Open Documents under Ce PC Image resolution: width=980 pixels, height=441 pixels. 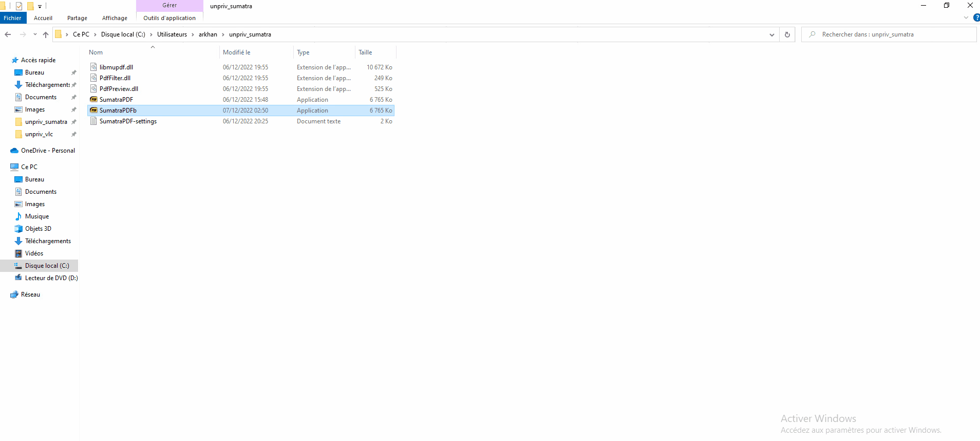click(x=41, y=192)
